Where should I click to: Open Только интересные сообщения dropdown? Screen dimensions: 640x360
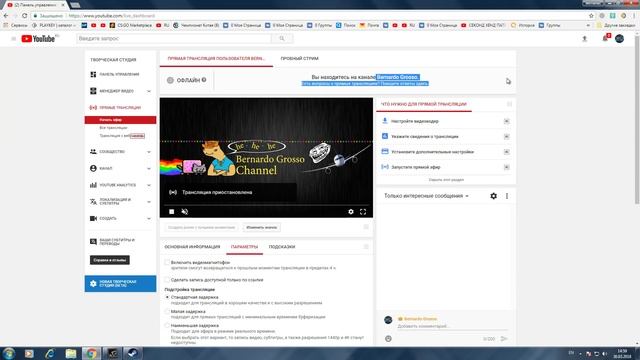tap(426, 196)
